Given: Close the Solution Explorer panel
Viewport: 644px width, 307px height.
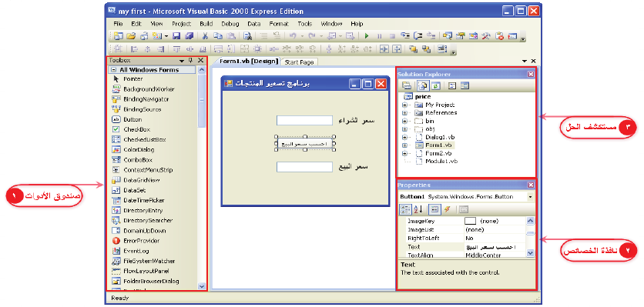Looking at the screenshot, I should (531, 75).
